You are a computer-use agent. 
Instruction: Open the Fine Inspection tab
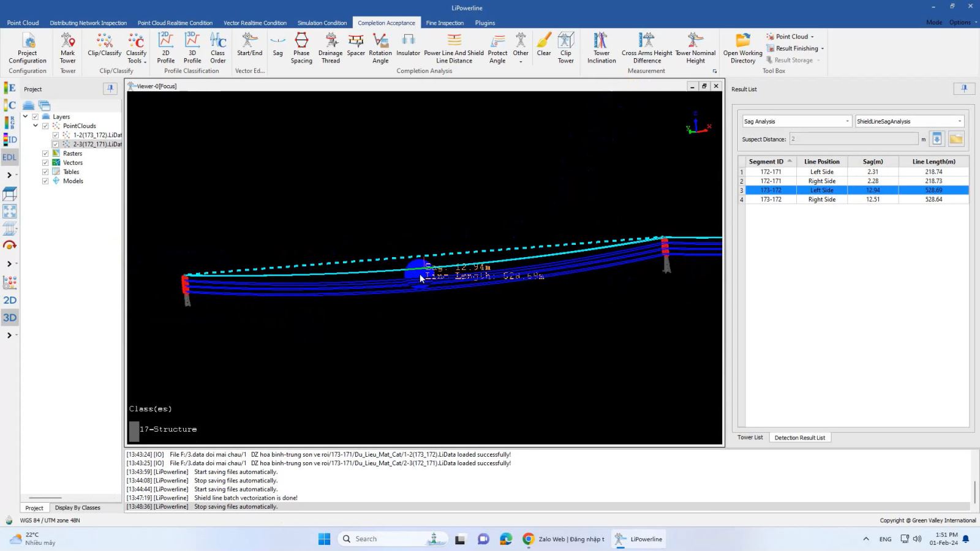coord(445,23)
